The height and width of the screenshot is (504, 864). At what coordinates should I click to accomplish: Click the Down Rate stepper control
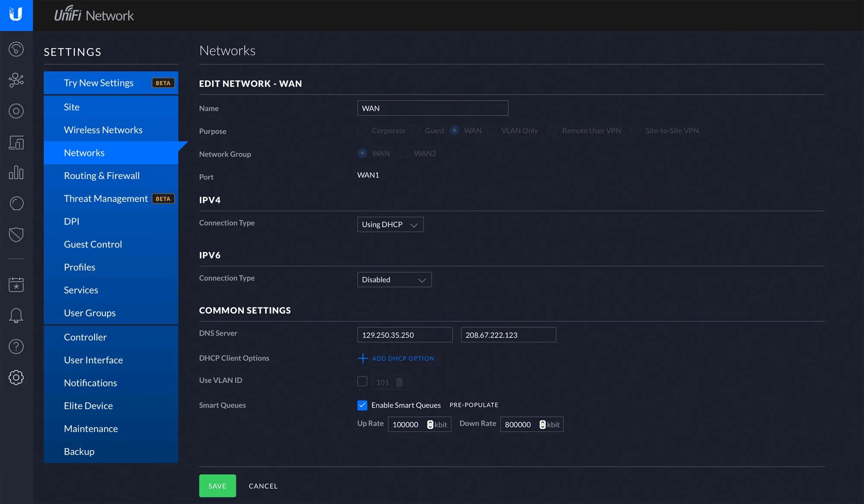(x=542, y=425)
